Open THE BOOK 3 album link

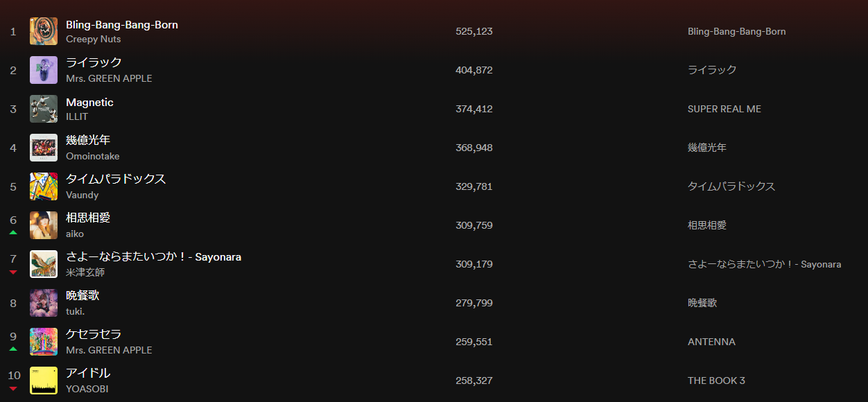coord(716,381)
